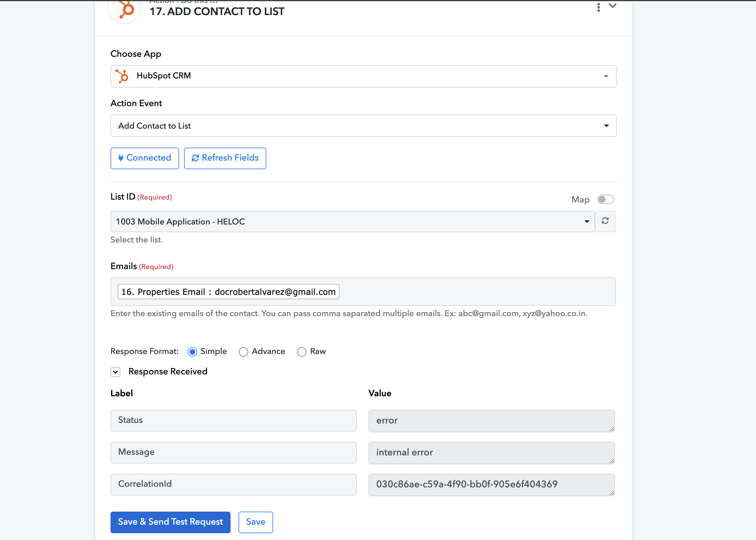
Task: Open the List ID selection dropdown
Action: 352,222
